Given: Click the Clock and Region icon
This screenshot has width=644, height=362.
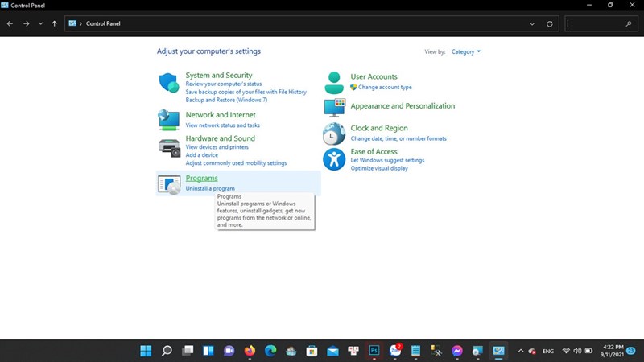Looking at the screenshot, I should coord(334,134).
